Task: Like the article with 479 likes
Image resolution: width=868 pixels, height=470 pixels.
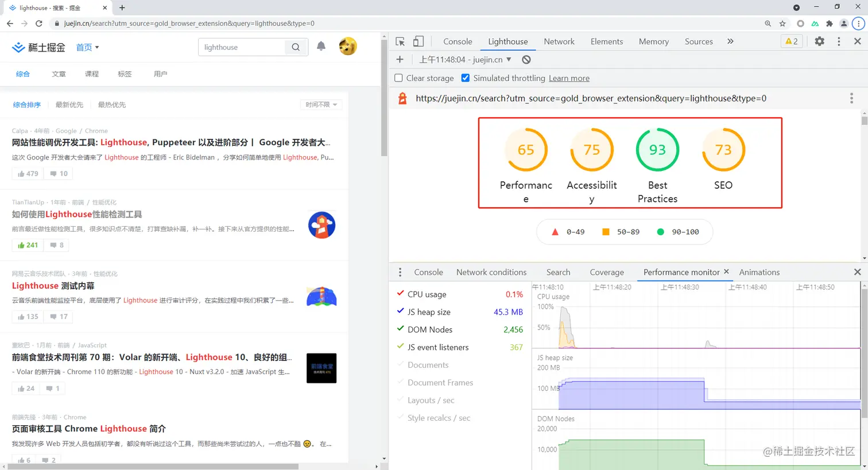Action: click(x=28, y=173)
